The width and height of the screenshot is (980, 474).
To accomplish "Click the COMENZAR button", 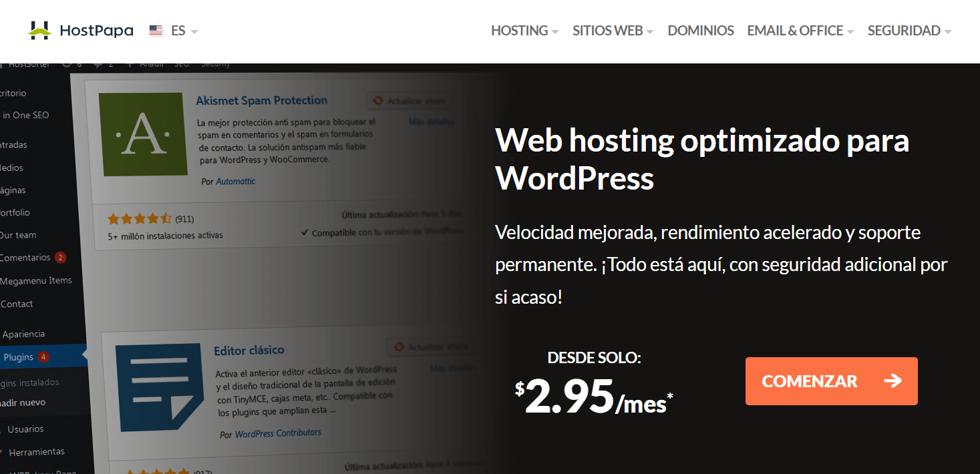I will [x=831, y=381].
